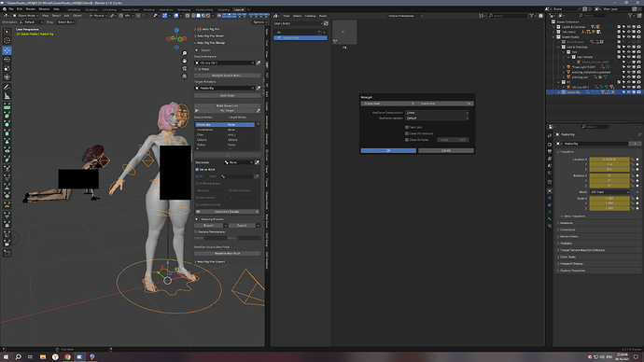
Task: Open Windows search from the taskbar
Action: [18, 357]
